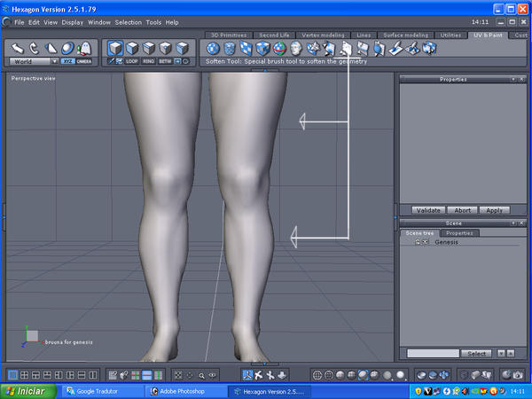
Task: Toggle the Genesis visibility eye icon
Action: point(426,241)
